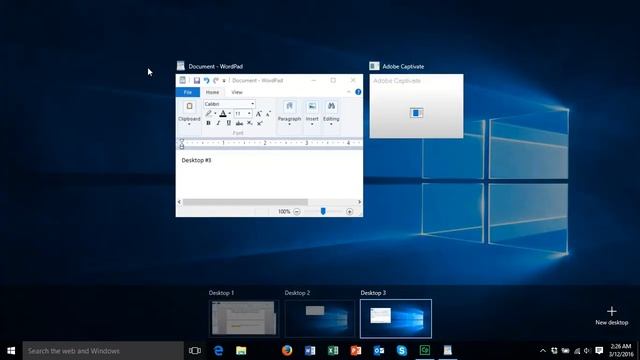Click the Grow font icon
The height and width of the screenshot is (360, 640).
258,113
